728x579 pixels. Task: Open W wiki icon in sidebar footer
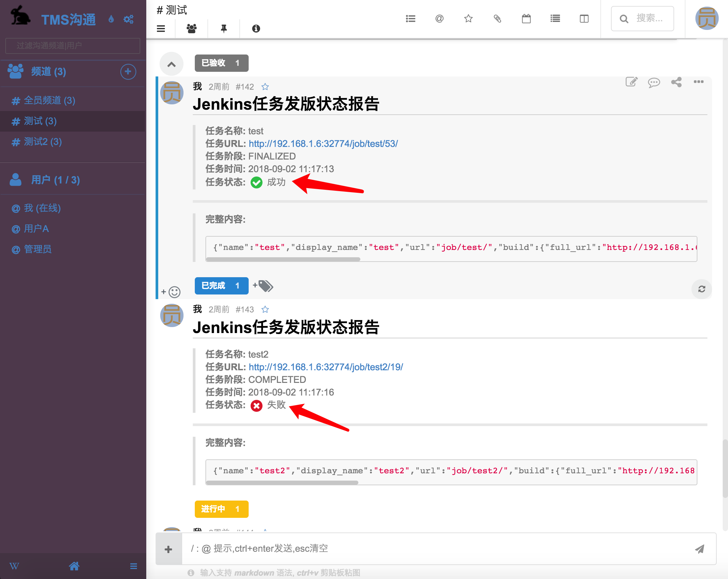pyautogui.click(x=14, y=566)
